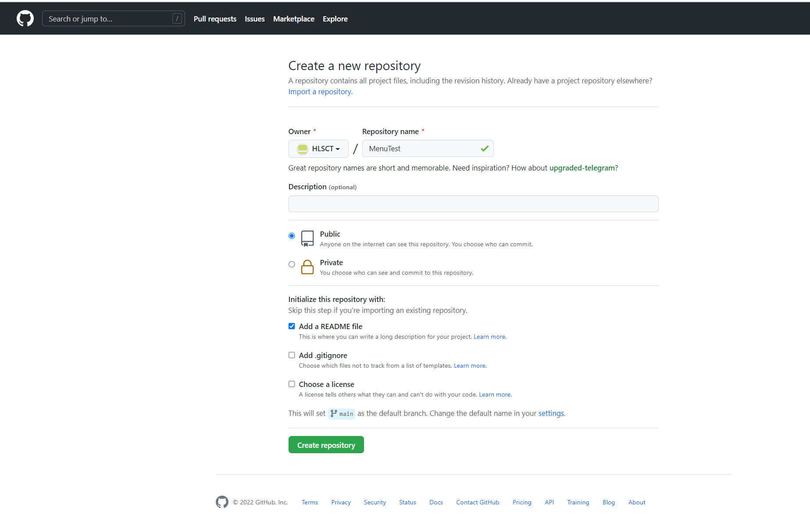Open the Blog footer link

[609, 502]
